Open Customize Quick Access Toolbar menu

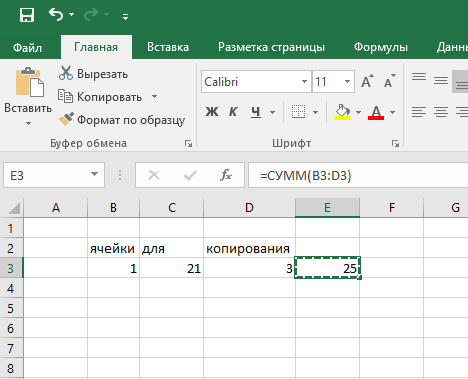pos(125,16)
